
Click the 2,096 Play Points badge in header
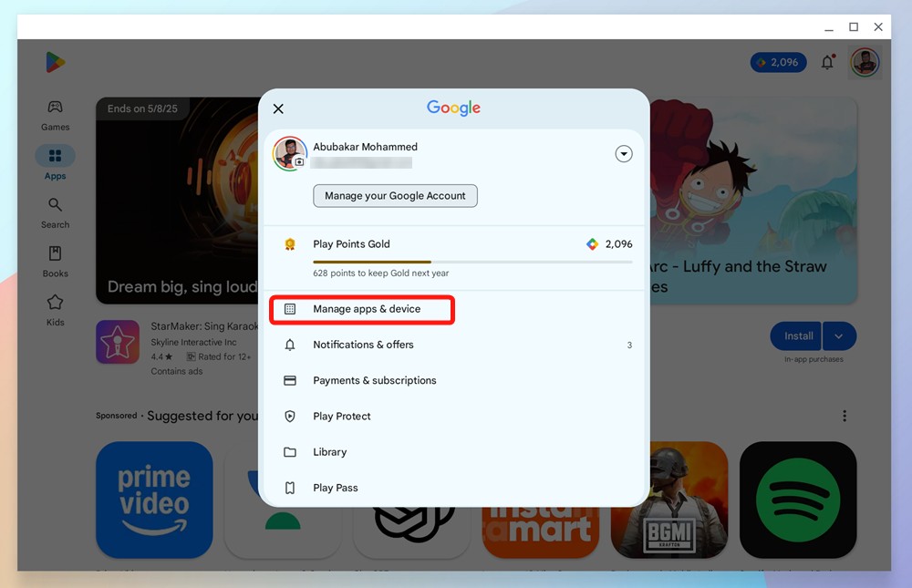(x=777, y=63)
